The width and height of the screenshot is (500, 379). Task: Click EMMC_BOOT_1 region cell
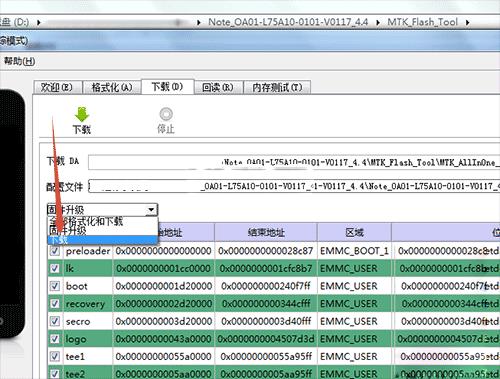(x=354, y=251)
